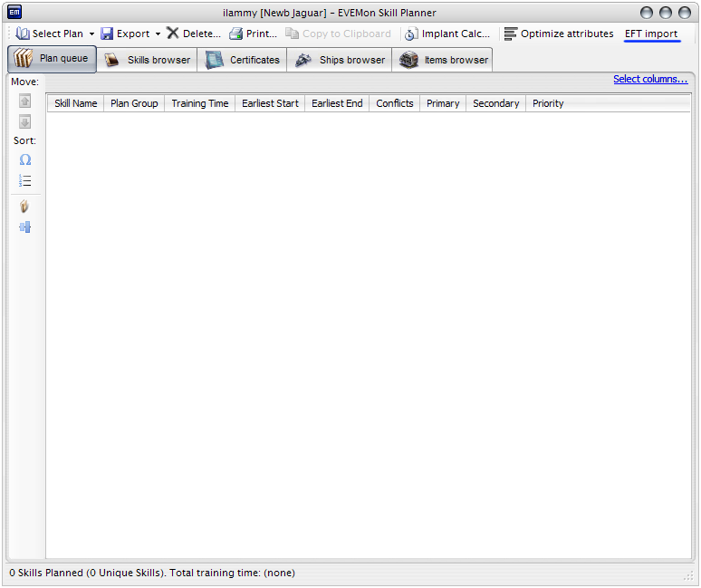Go to the Ships browser tab

coord(340,60)
